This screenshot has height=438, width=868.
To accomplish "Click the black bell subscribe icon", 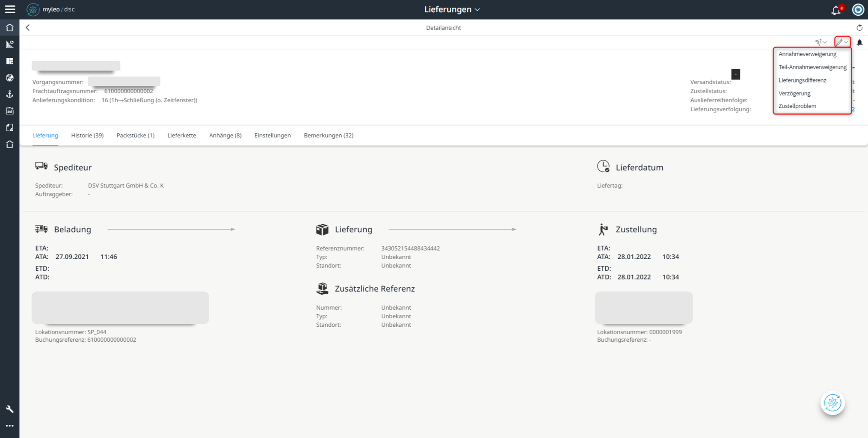I will point(859,42).
